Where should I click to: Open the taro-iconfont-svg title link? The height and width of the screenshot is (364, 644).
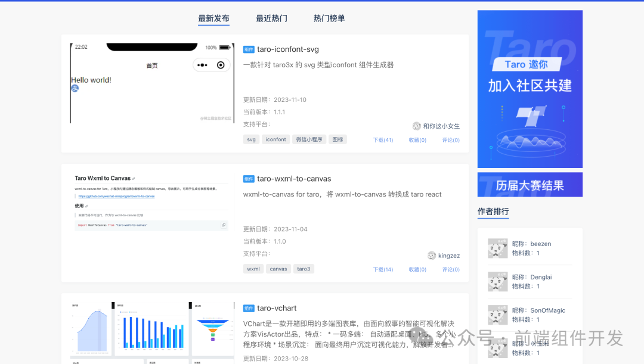pos(288,49)
